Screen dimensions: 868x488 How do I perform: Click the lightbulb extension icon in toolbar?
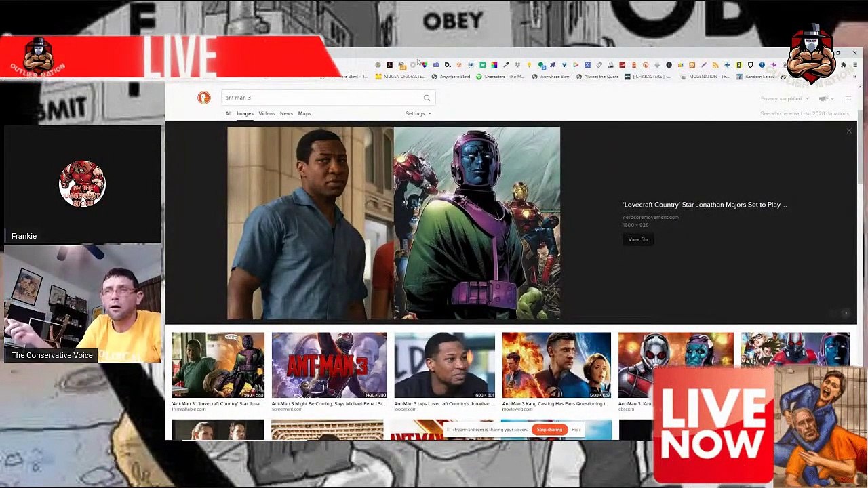point(529,65)
